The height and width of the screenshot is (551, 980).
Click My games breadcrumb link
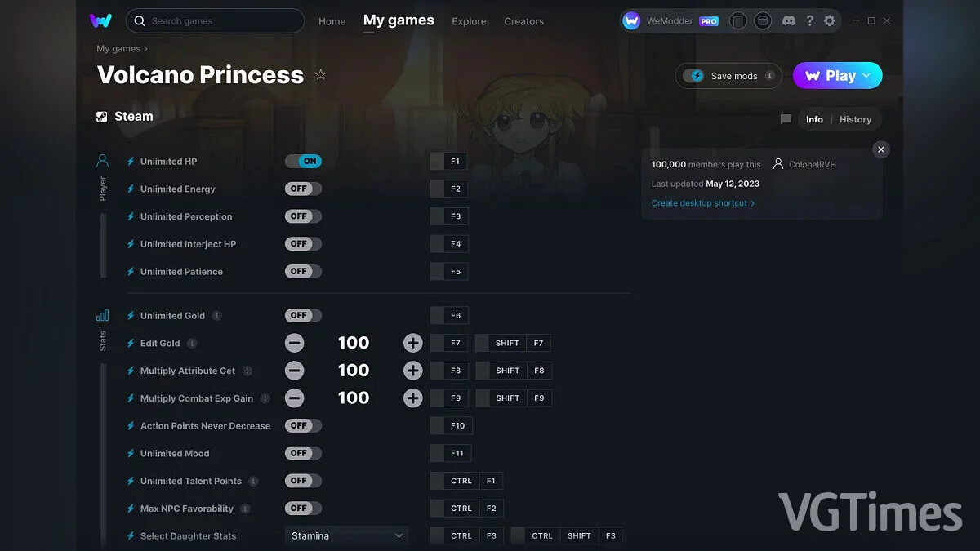tap(118, 49)
